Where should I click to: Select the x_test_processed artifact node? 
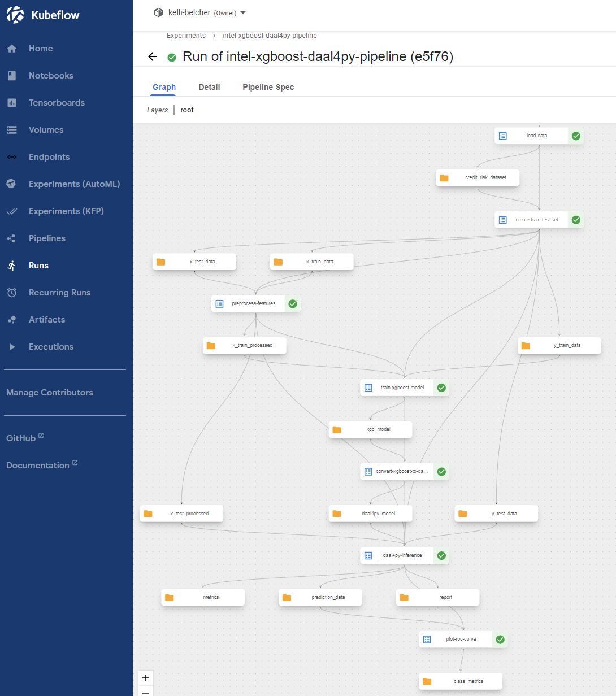pos(182,514)
